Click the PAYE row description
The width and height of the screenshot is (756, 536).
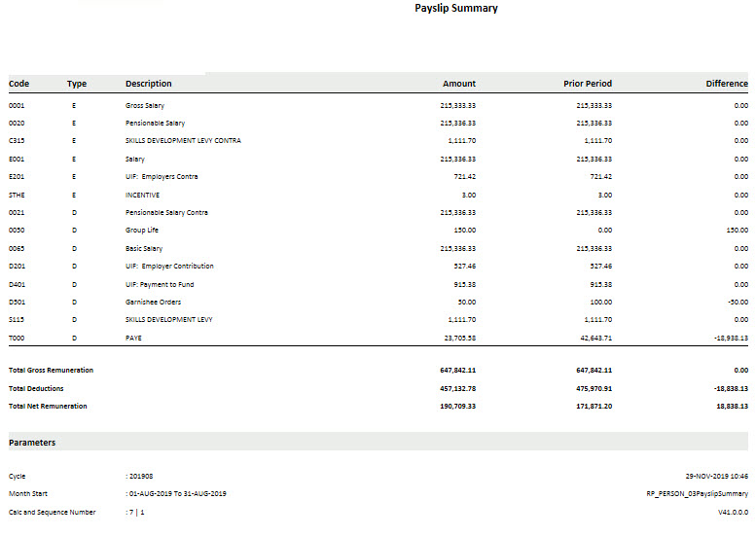[x=133, y=338]
